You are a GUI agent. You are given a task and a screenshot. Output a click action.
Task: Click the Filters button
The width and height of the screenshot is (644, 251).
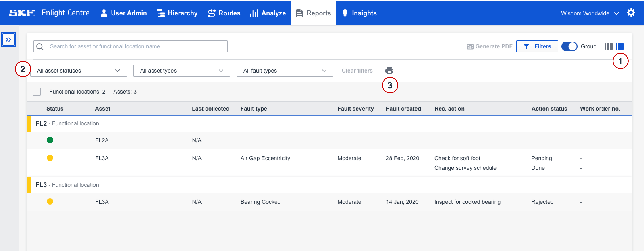537,47
